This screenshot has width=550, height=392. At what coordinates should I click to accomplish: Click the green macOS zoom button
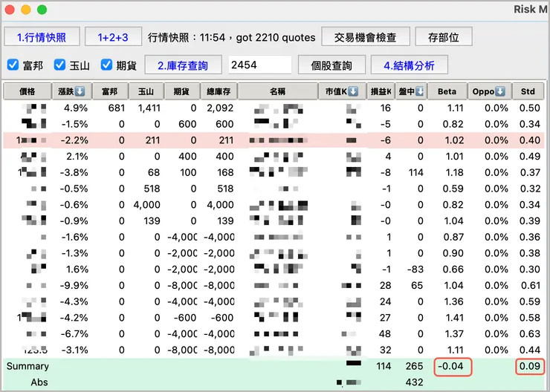(x=42, y=10)
